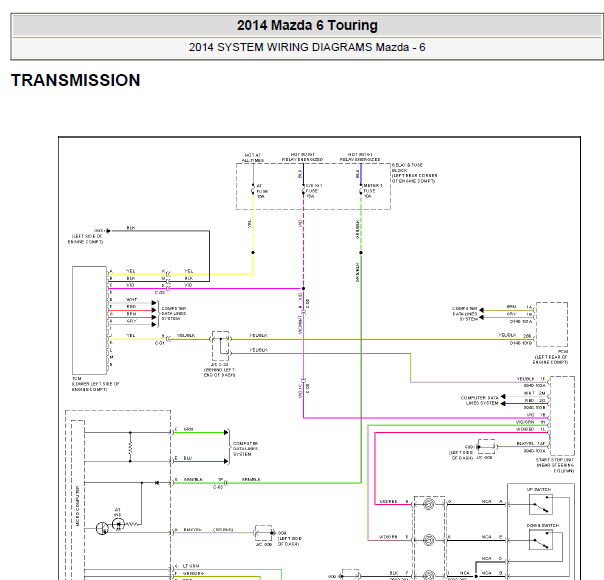Viewport: 604px width, 580px height.
Task: Click the PCM dashed module box
Action: point(552,324)
